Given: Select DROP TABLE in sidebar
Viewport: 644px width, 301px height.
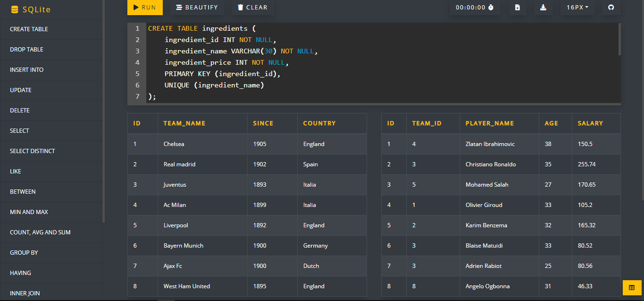Looking at the screenshot, I should [51, 50].
